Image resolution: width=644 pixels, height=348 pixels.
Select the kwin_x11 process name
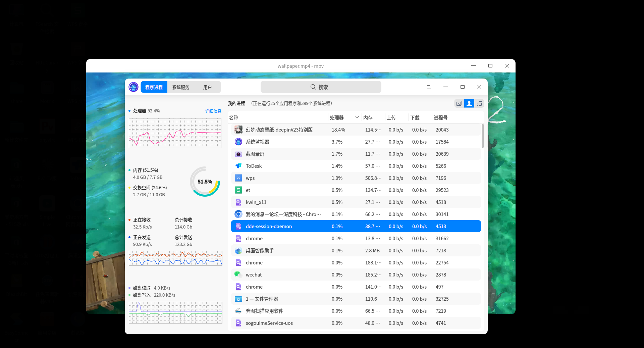tap(256, 202)
